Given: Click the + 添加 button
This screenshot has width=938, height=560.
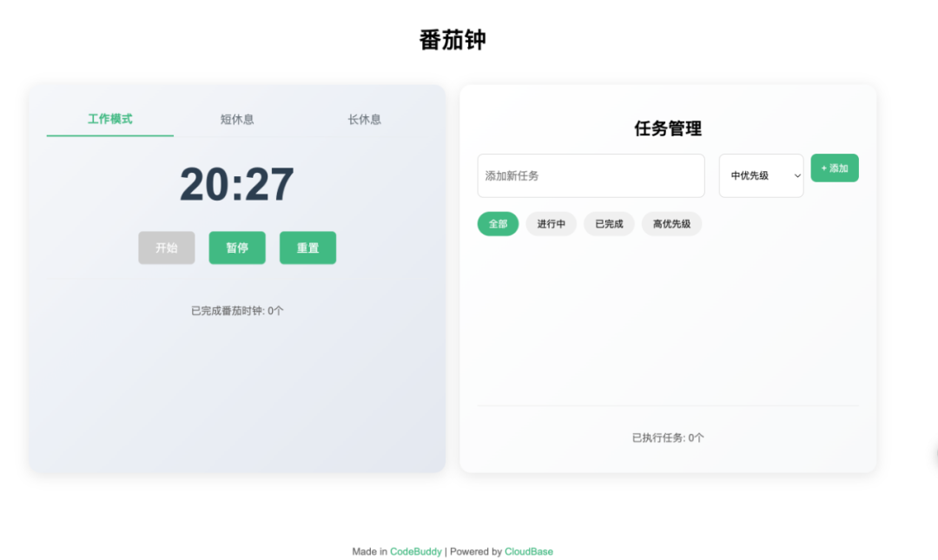Looking at the screenshot, I should [835, 168].
